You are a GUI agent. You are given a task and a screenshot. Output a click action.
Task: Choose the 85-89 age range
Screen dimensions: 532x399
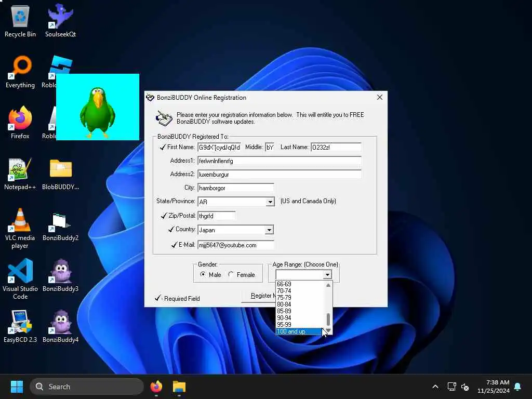300,311
